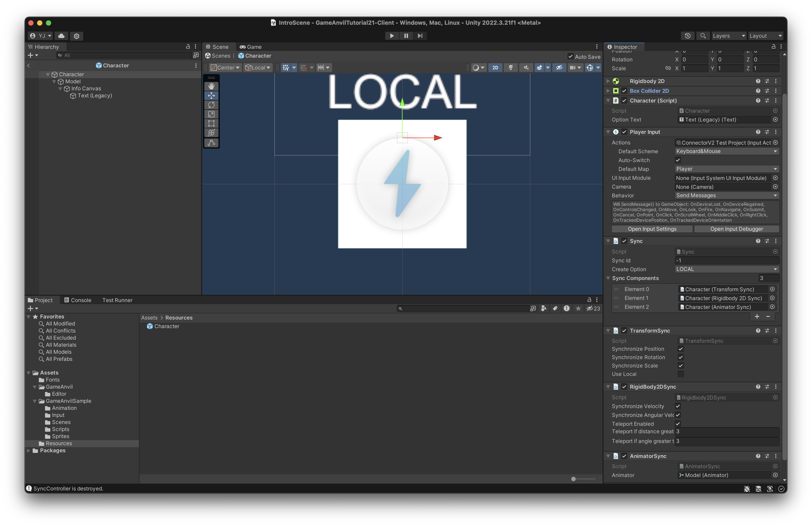The width and height of the screenshot is (812, 526).
Task: Open Default Scheme dropdown Keyboard&Mouse
Action: [x=727, y=151]
